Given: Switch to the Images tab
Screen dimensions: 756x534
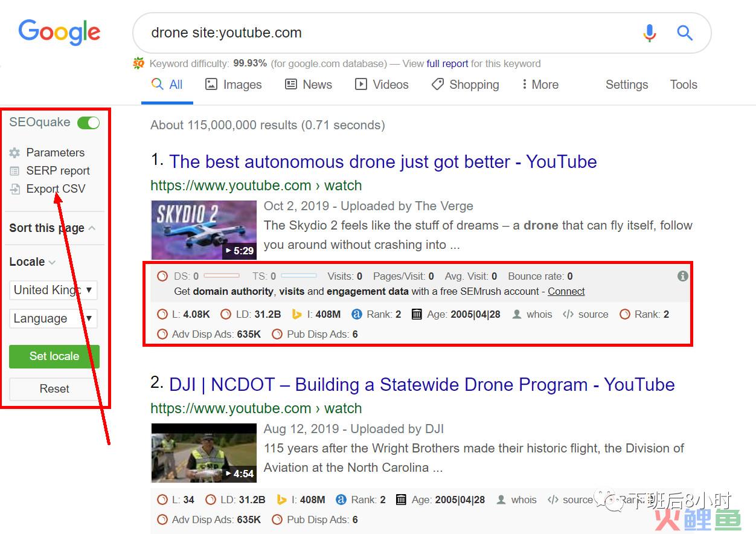Looking at the screenshot, I should click(x=234, y=85).
